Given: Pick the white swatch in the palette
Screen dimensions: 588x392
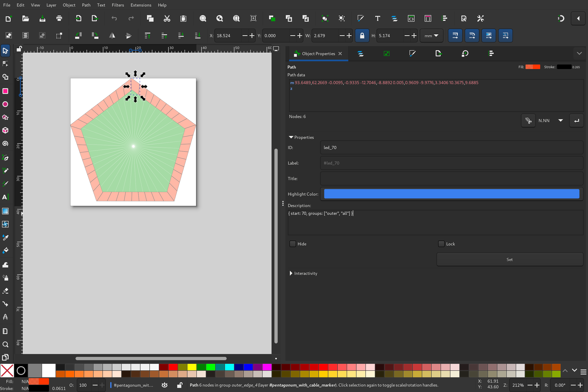Looking at the screenshot, I should pyautogui.click(x=49, y=370).
